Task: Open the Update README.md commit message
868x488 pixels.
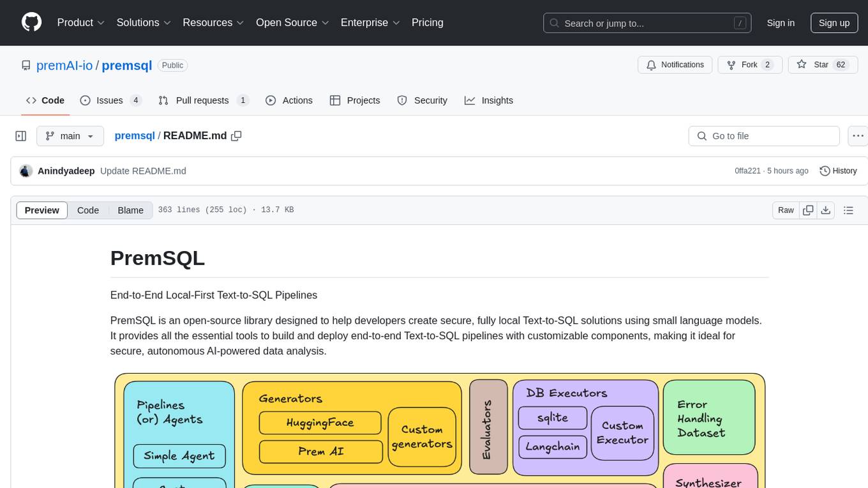Action: pos(143,171)
